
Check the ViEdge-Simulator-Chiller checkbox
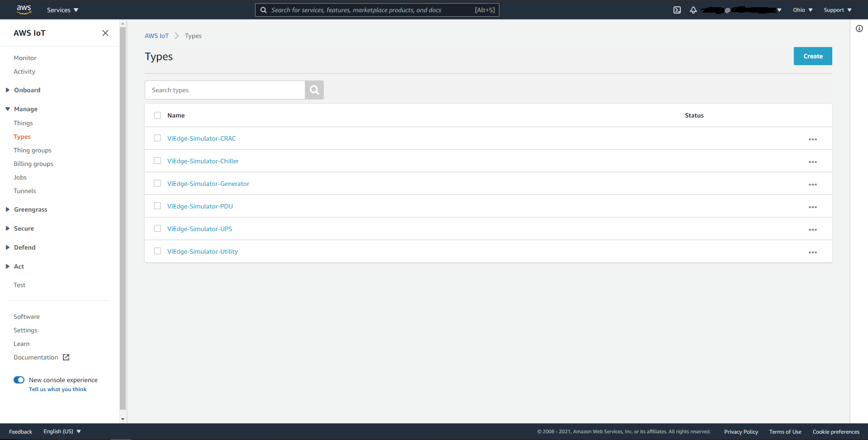[x=157, y=161]
